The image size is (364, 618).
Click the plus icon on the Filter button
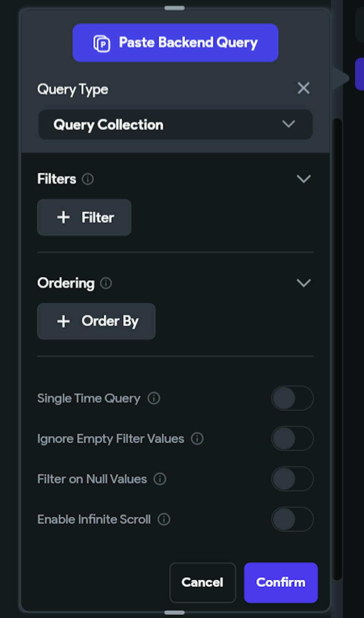tap(63, 217)
